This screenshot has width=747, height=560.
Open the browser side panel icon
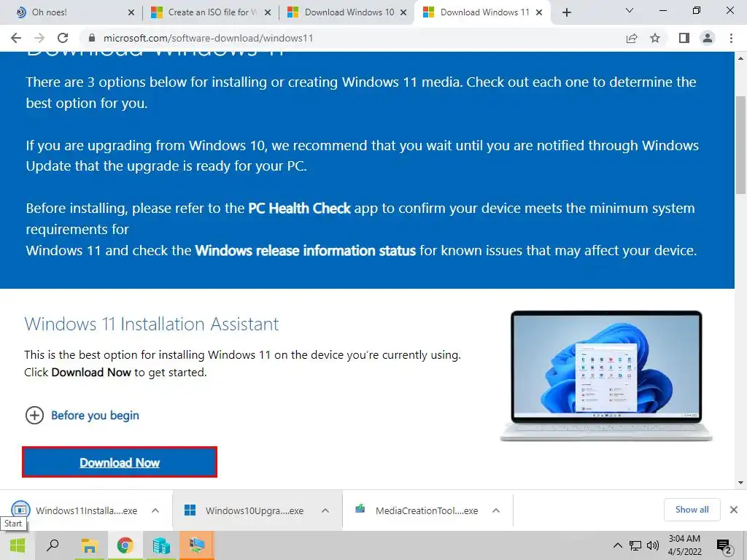pyautogui.click(x=684, y=38)
